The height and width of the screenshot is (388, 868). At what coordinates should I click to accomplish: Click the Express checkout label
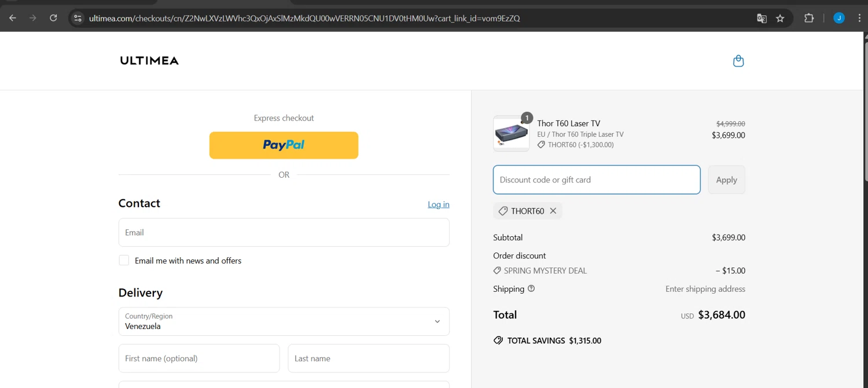tap(284, 118)
